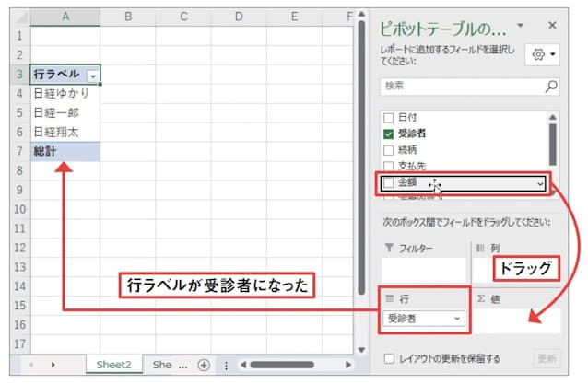Select the column A header
Image resolution: width=588 pixels, height=384 pixels.
pos(65,17)
